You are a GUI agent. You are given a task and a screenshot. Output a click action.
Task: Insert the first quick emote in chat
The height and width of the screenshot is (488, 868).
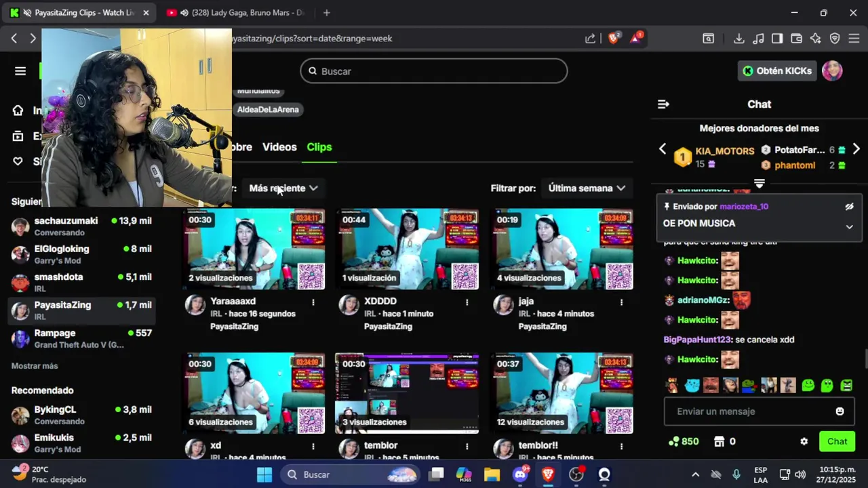[x=672, y=386]
